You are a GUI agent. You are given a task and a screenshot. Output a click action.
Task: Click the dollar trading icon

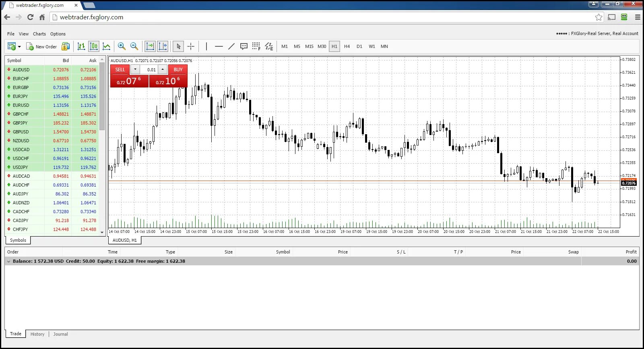(66, 46)
